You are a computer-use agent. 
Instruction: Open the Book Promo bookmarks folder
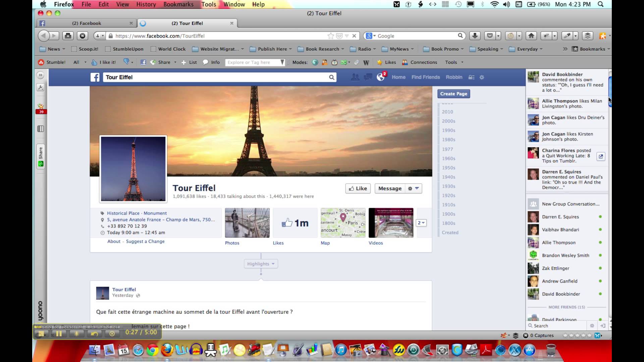coord(443,49)
